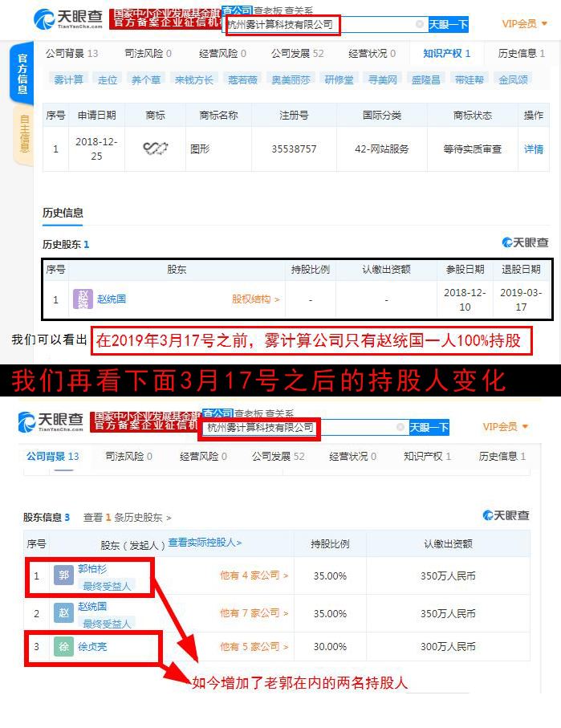Click 赵统国 avatar in the 历史股东 table
Image resolution: width=561 pixels, height=728 pixels.
[x=83, y=299]
